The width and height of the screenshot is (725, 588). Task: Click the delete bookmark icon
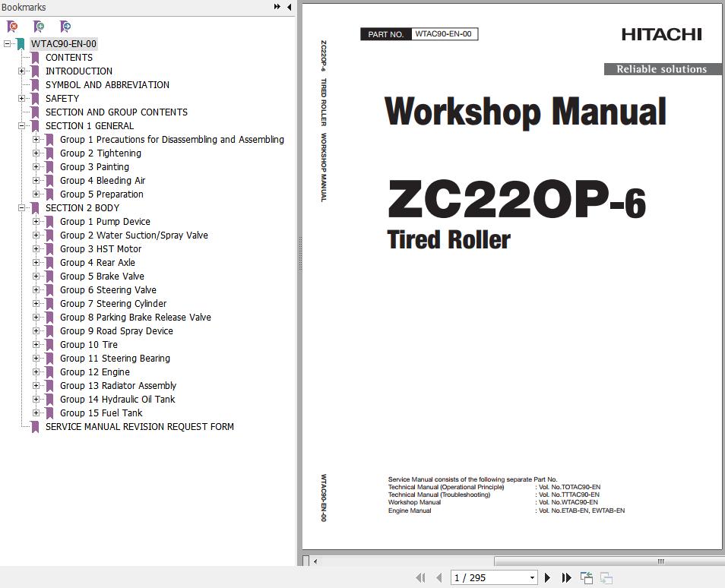(12, 27)
